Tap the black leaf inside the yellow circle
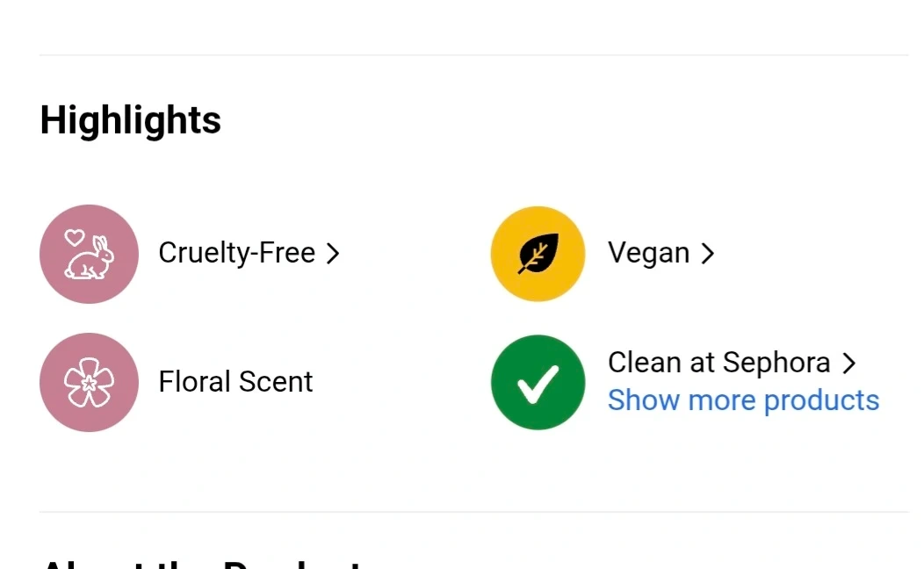This screenshot has height=569, width=924. coord(538,254)
